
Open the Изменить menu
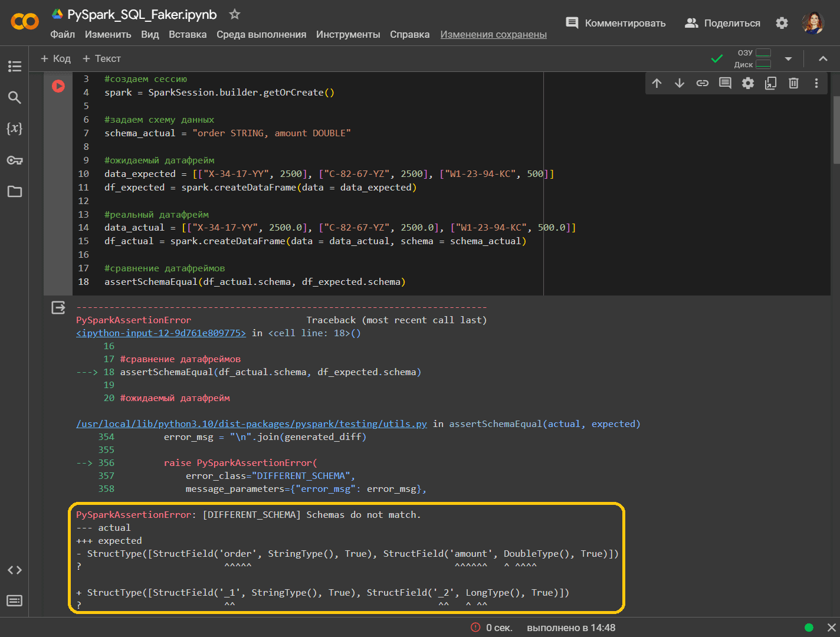click(108, 34)
